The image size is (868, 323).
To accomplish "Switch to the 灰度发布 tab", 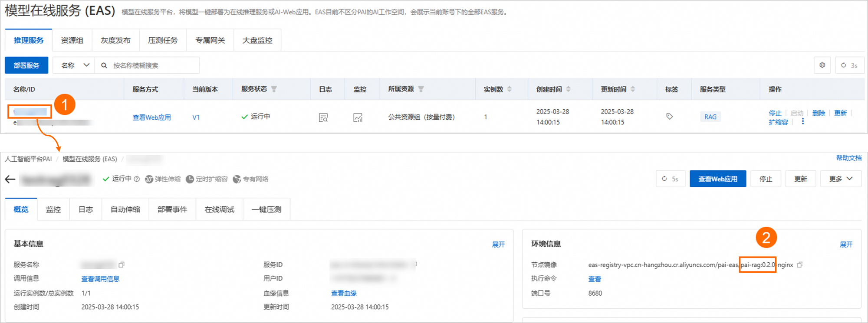I will pos(115,40).
